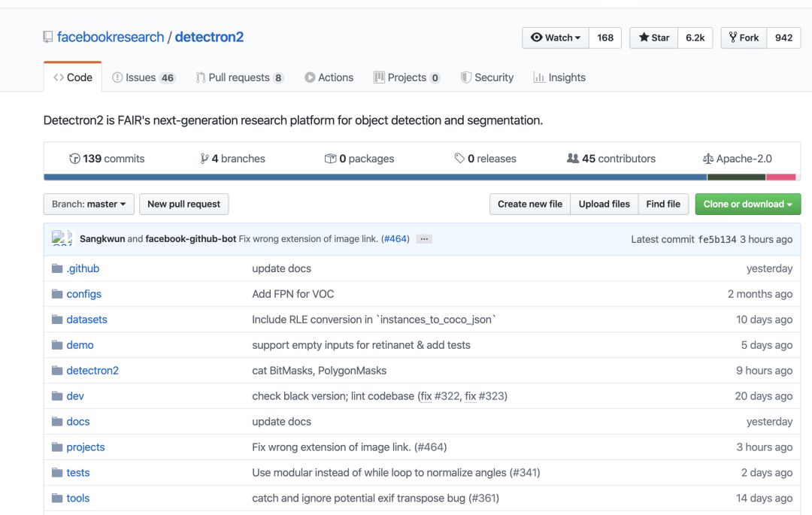The width and height of the screenshot is (812, 515).
Task: Click the configs folder icon
Action: coord(57,294)
